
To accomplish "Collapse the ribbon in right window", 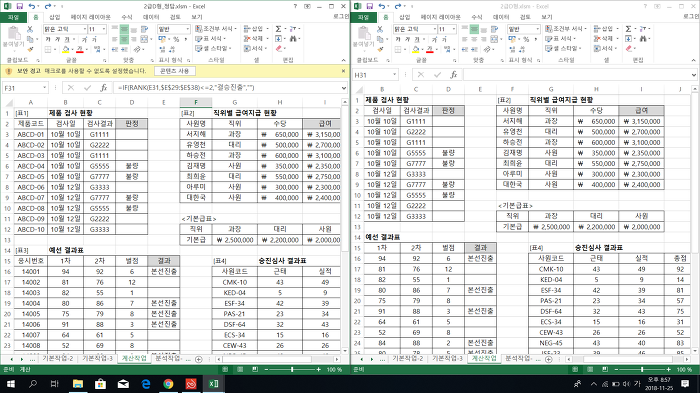I will pyautogui.click(x=693, y=60).
